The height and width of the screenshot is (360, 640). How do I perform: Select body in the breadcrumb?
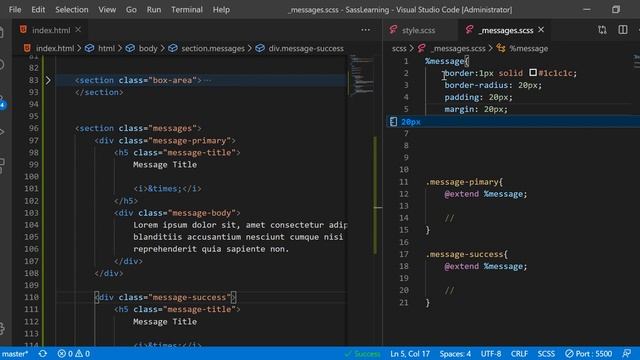pyautogui.click(x=148, y=49)
